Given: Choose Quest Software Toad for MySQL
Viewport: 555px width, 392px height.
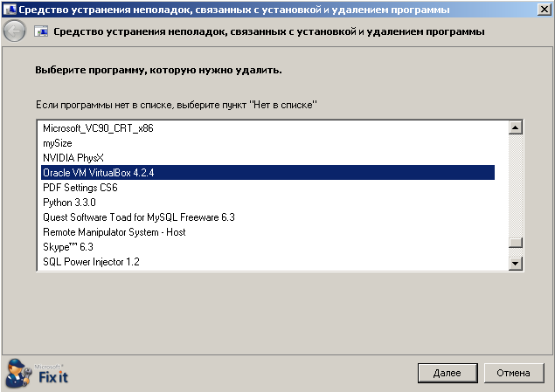Looking at the screenshot, I should click(138, 217).
